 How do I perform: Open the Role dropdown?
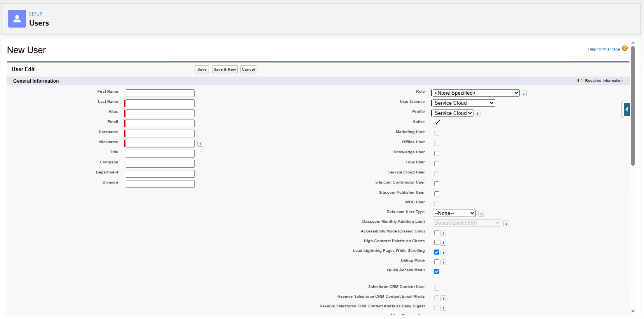(x=476, y=93)
